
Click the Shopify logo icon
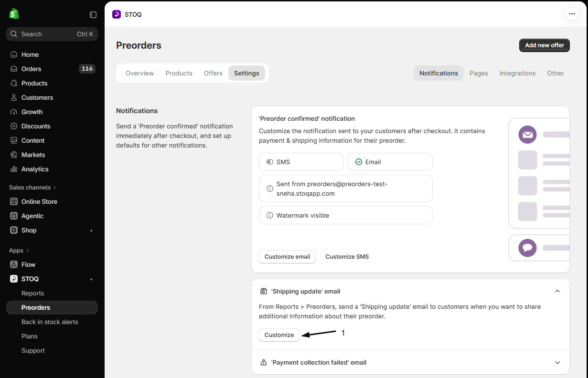point(14,14)
